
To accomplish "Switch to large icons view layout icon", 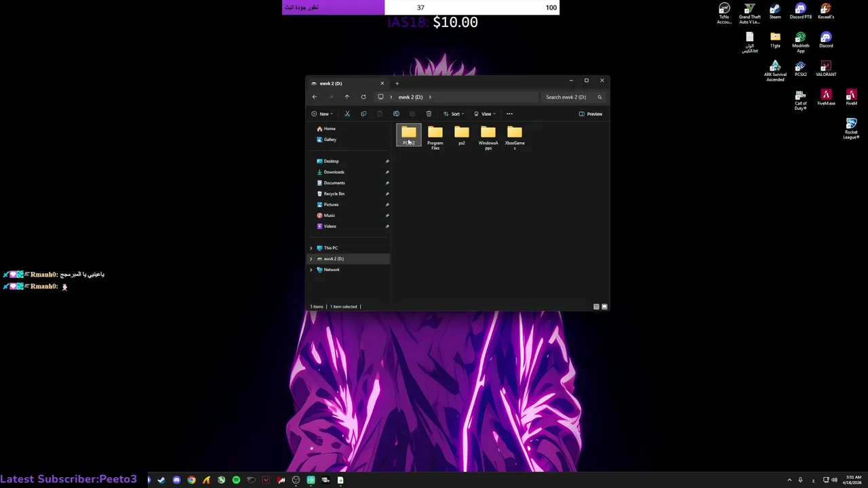I will point(604,306).
